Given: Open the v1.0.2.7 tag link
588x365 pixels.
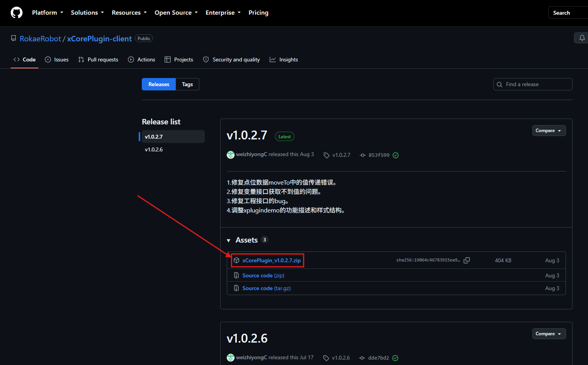Looking at the screenshot, I should point(342,155).
